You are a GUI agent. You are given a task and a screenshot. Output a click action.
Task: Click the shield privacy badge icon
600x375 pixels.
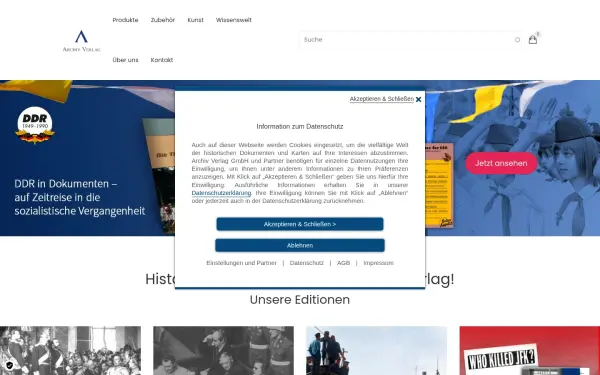(10, 366)
